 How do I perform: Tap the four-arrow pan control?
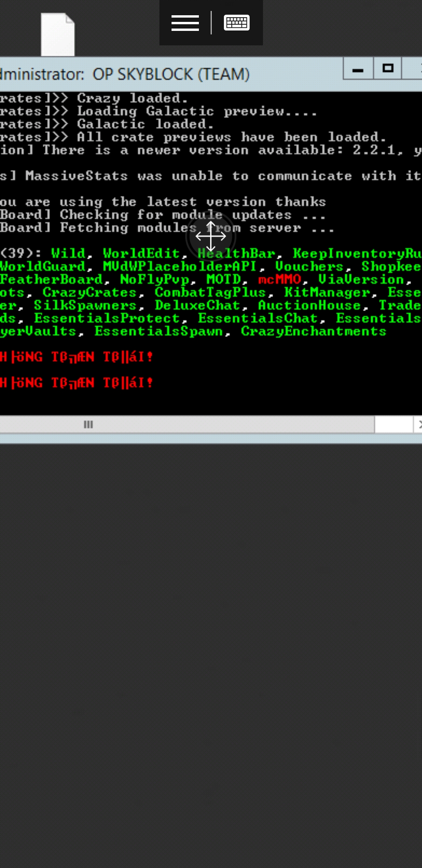(211, 236)
